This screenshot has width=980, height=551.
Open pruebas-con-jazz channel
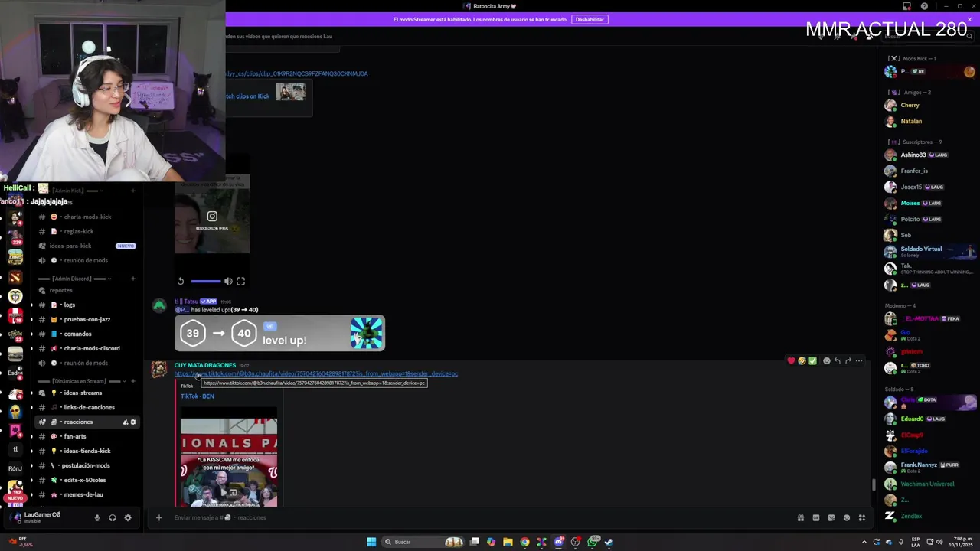click(87, 319)
